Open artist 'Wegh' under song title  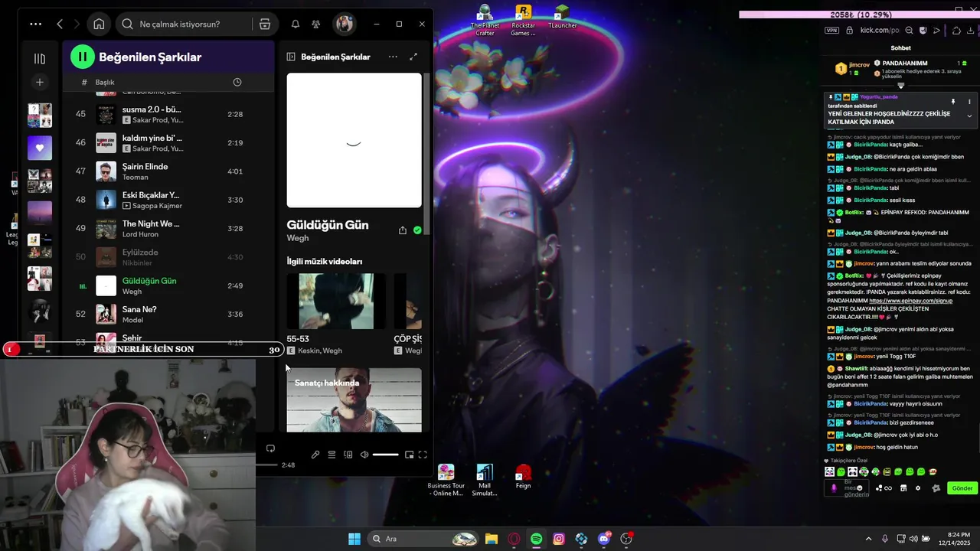point(298,238)
